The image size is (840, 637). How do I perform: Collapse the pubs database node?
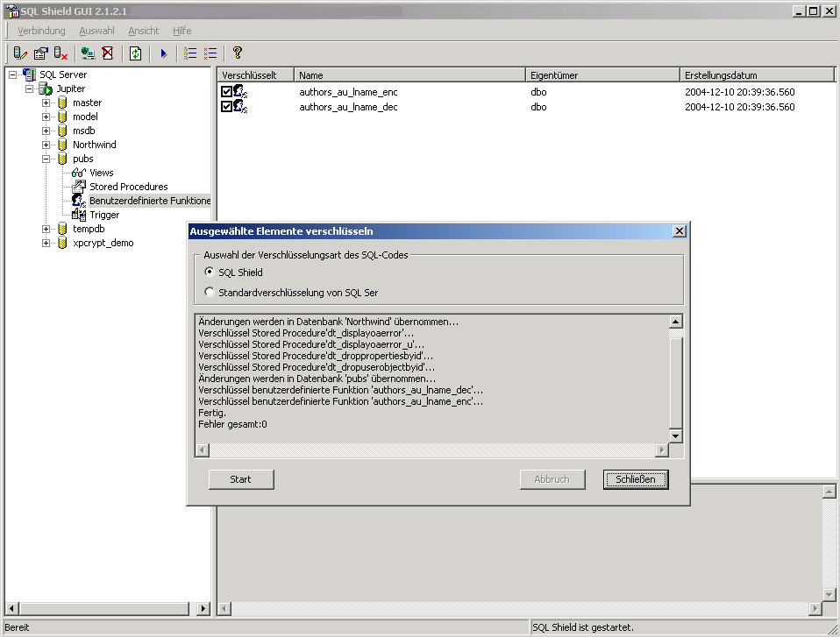pos(46,159)
